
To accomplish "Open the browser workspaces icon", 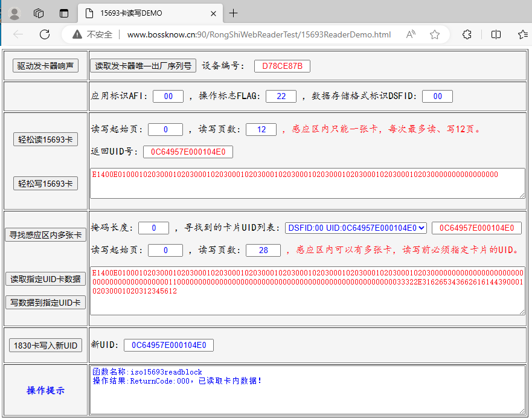I will pyautogui.click(x=39, y=13).
